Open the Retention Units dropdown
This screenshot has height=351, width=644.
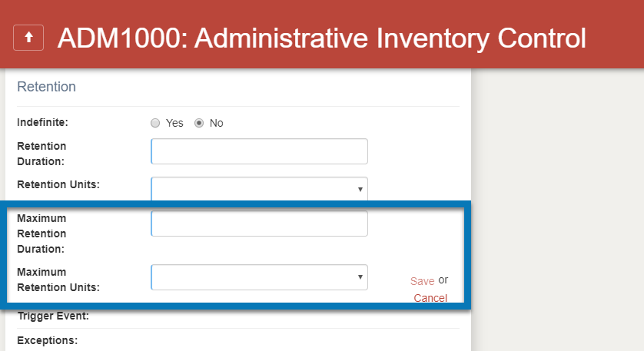[259, 188]
